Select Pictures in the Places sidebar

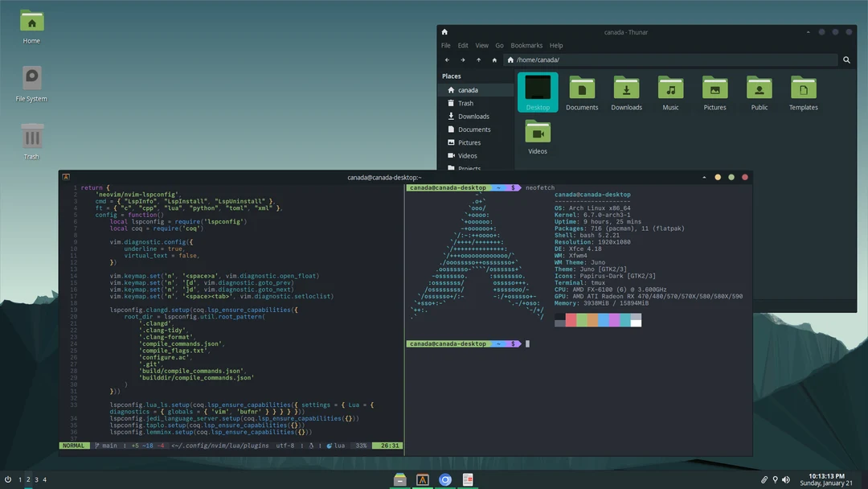(469, 142)
